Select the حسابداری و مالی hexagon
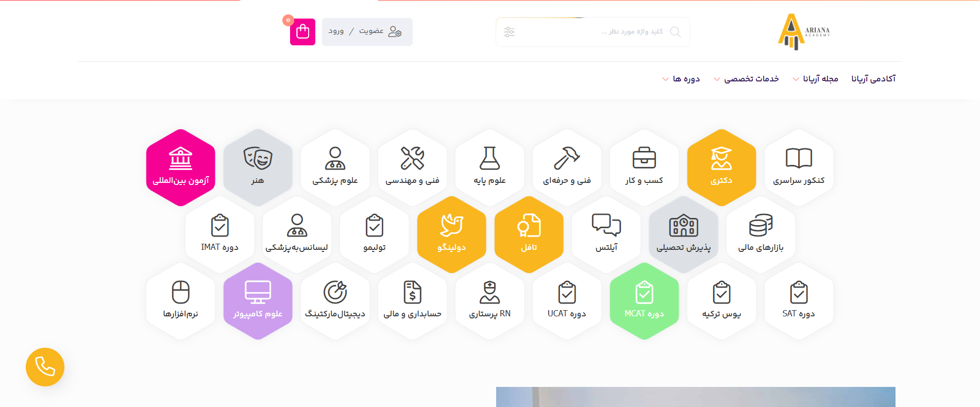 tap(412, 301)
